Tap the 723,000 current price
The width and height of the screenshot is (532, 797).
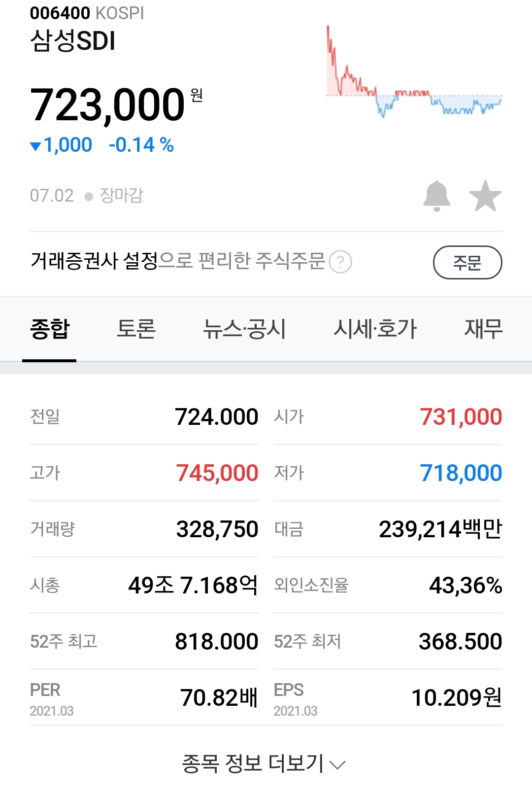click(x=107, y=104)
